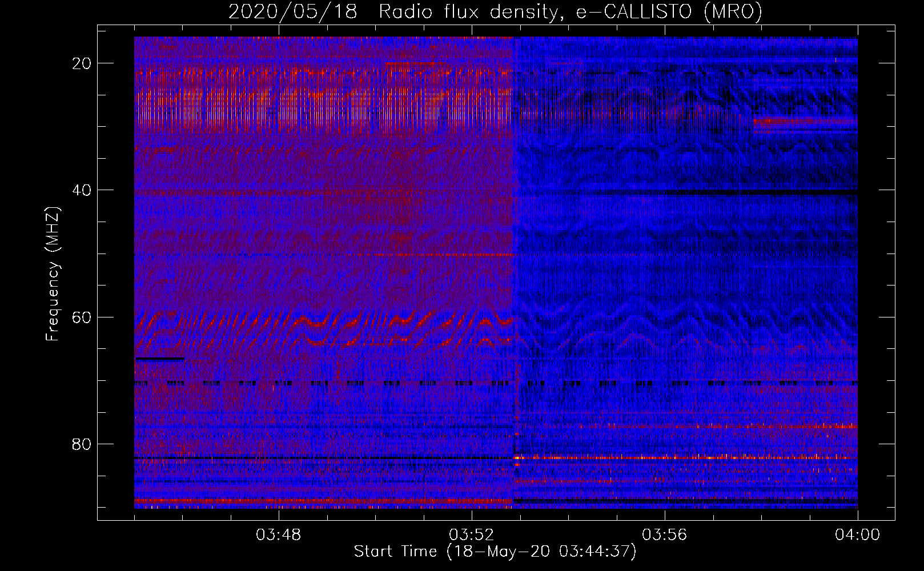Click the 40 MHz frequency tick label

point(82,190)
